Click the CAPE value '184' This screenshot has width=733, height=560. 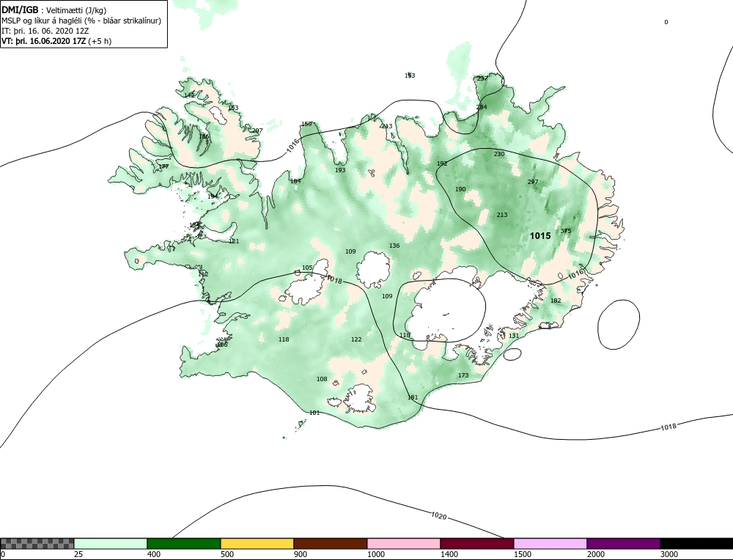click(295, 181)
